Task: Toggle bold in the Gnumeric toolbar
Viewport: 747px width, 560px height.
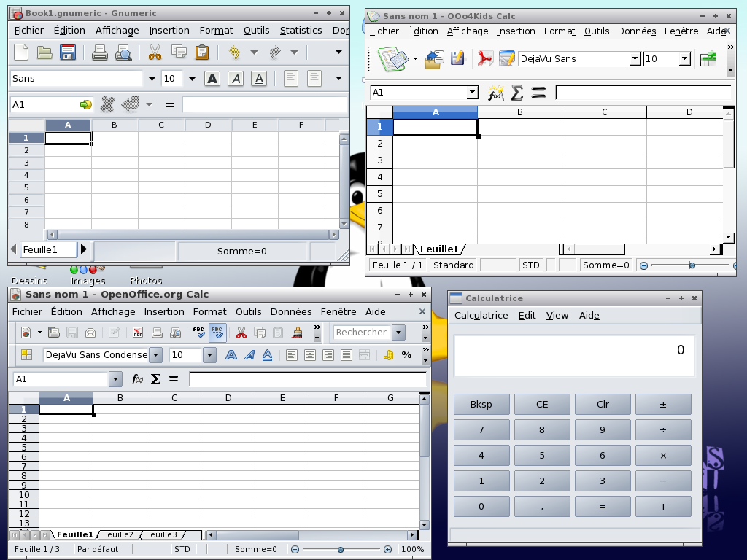Action: [212, 79]
